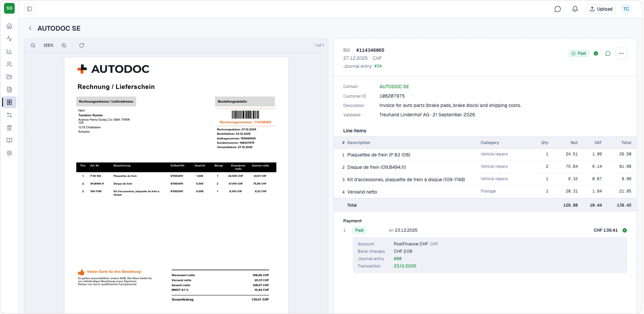
Task: Open notifications bell
Action: click(x=575, y=9)
